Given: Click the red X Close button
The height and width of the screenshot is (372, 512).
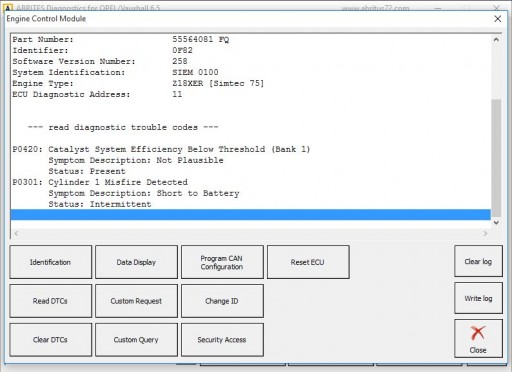Looking at the screenshot, I should [478, 339].
